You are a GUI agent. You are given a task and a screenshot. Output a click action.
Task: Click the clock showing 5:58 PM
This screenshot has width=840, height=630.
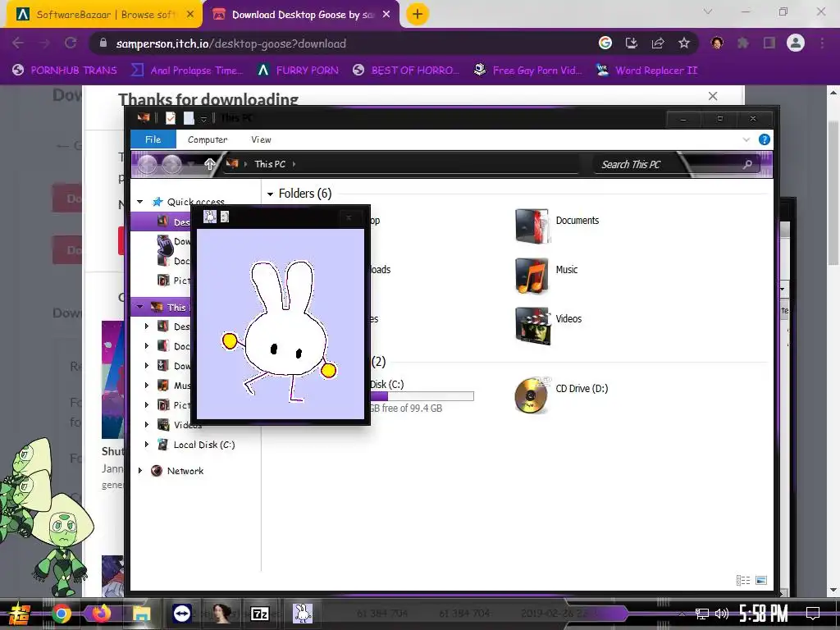pyautogui.click(x=764, y=614)
